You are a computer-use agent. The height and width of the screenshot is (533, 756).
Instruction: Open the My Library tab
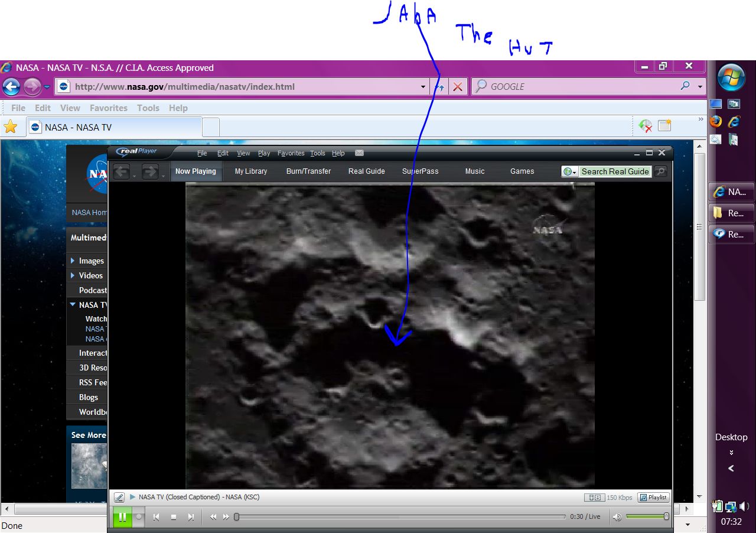pyautogui.click(x=251, y=171)
